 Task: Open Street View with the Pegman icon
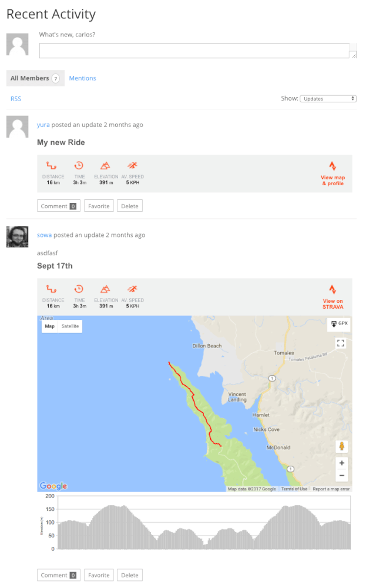(341, 446)
